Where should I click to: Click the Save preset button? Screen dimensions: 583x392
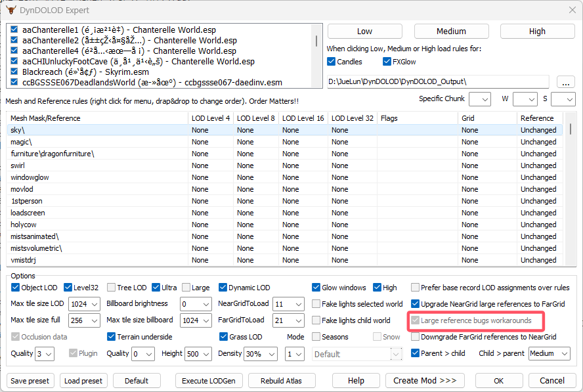(30, 380)
